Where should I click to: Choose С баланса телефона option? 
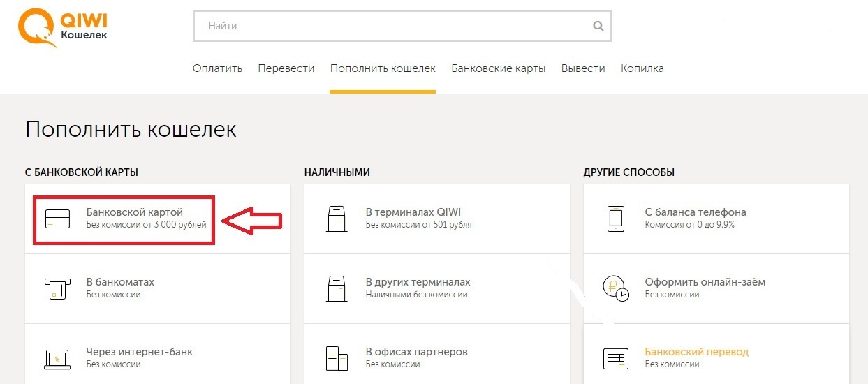tap(716, 219)
